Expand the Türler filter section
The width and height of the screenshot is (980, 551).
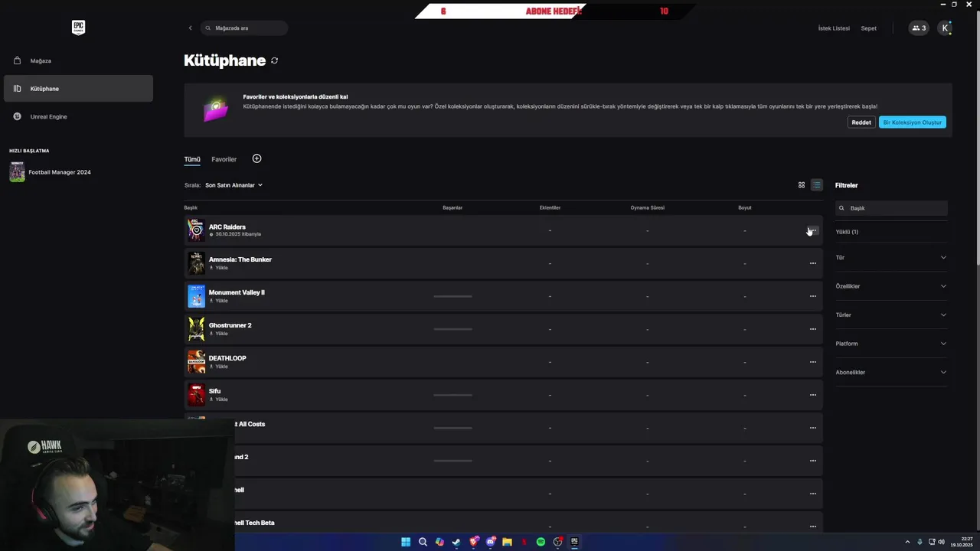(x=891, y=315)
